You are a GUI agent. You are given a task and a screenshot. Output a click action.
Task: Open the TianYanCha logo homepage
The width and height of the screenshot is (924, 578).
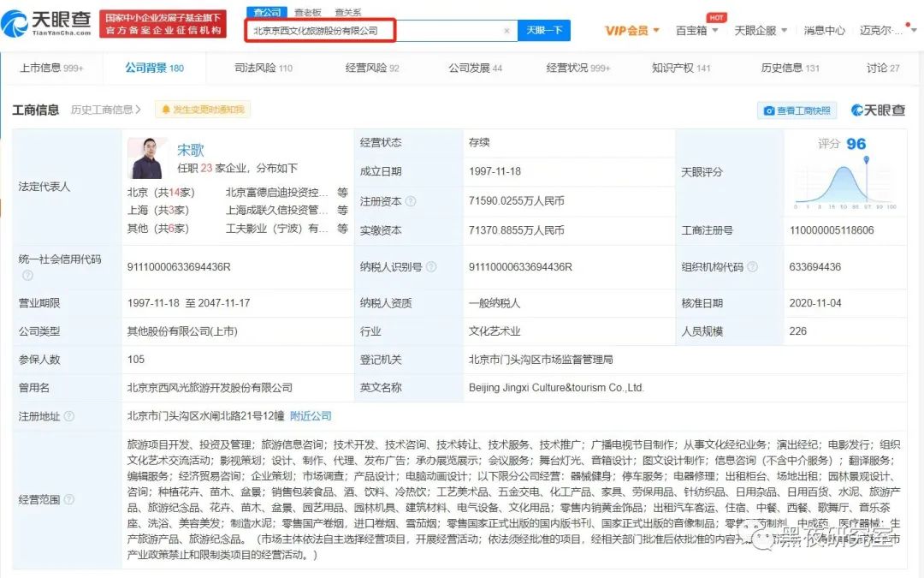47,23
